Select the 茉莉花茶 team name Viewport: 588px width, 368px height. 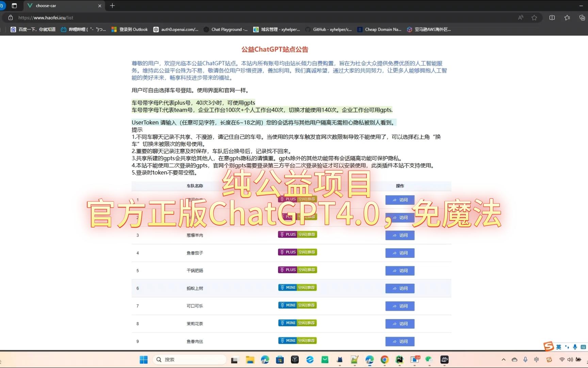[x=195, y=324]
